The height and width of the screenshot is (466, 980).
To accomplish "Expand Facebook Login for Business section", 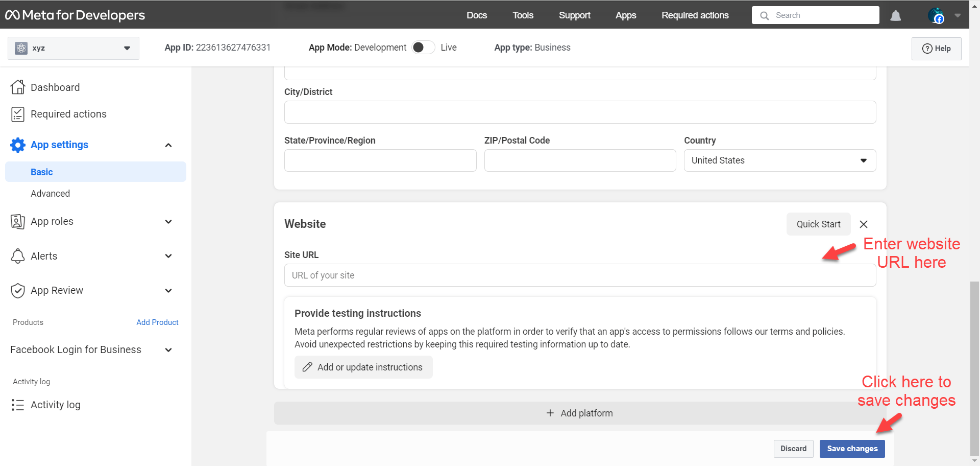I will click(168, 350).
